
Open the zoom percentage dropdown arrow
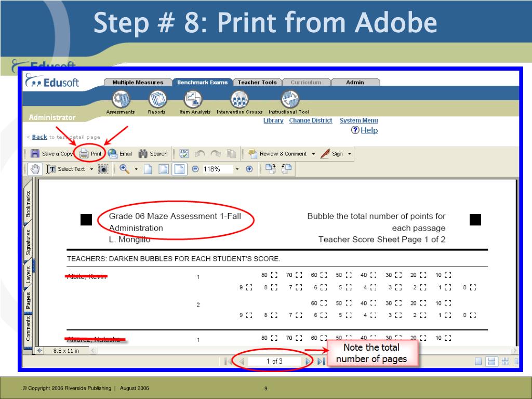[237, 169]
